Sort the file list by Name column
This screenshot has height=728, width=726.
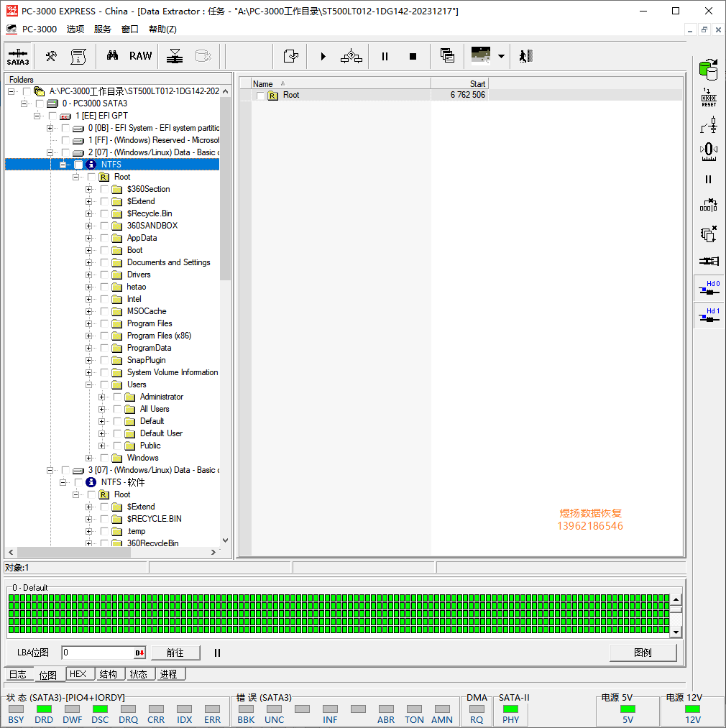(341, 84)
